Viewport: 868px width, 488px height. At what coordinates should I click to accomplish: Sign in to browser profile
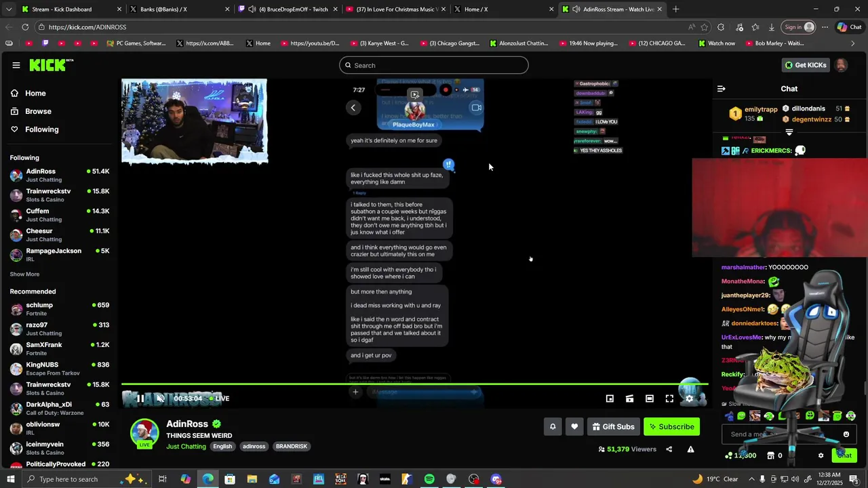tap(800, 27)
